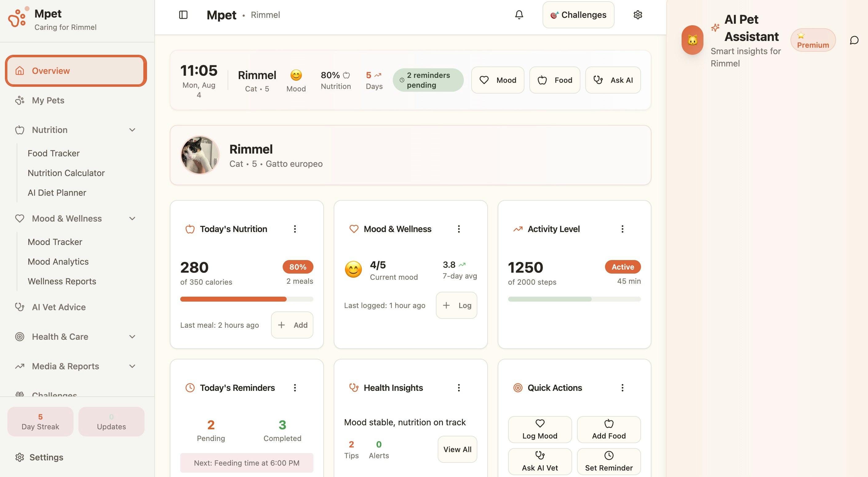Click the heart icon in Mood & Wellness card header

point(354,229)
